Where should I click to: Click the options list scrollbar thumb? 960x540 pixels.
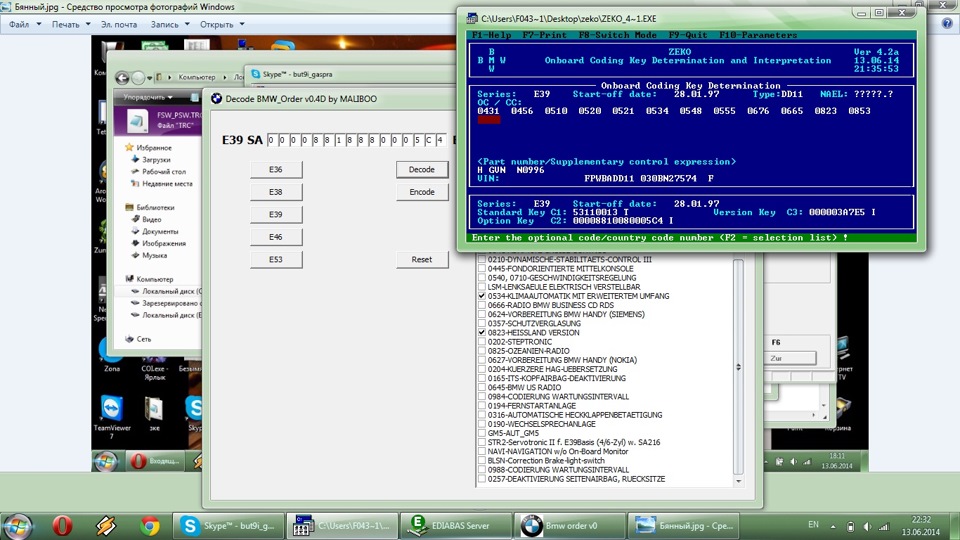tap(738, 367)
